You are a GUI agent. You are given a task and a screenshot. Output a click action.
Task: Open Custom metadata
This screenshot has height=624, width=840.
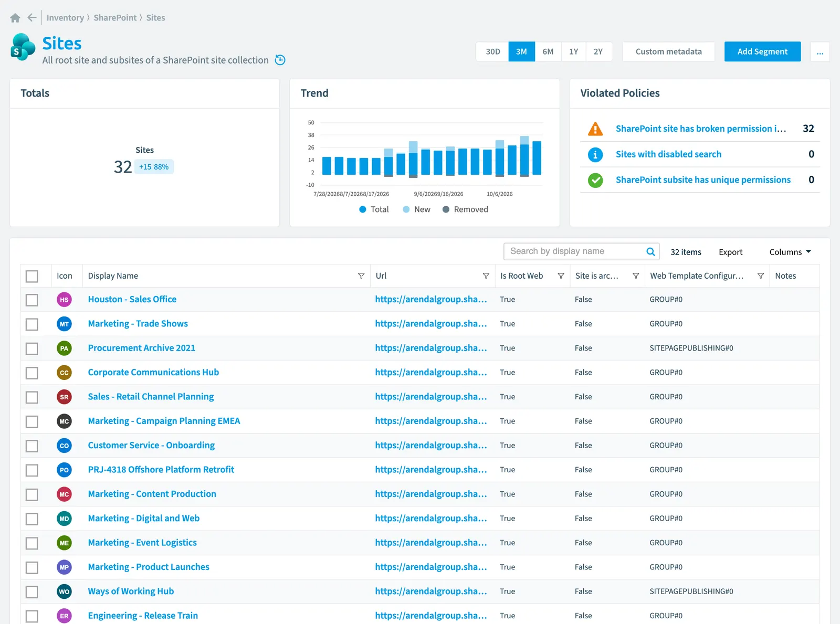668,51
